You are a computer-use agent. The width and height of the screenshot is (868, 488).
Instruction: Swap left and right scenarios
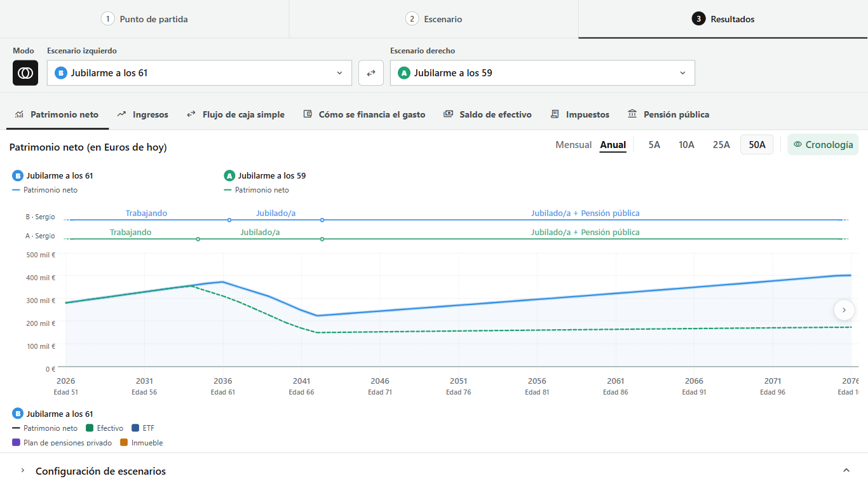[371, 73]
